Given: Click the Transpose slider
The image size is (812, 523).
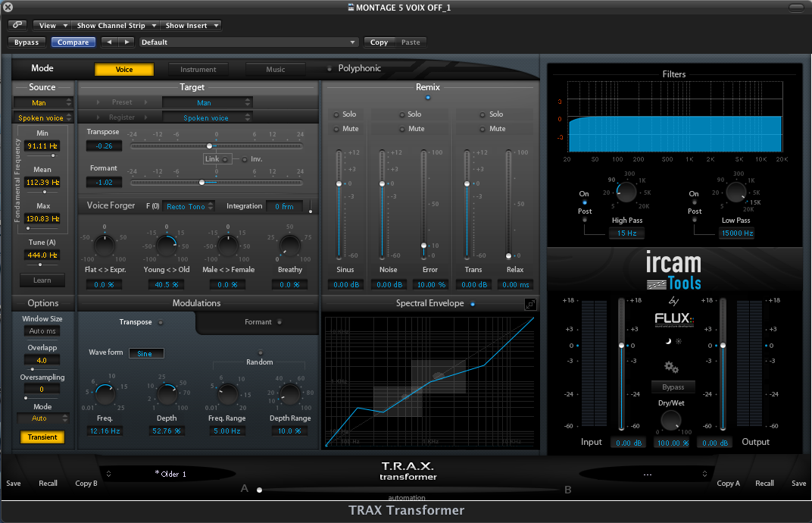Looking at the screenshot, I should coord(217,146).
